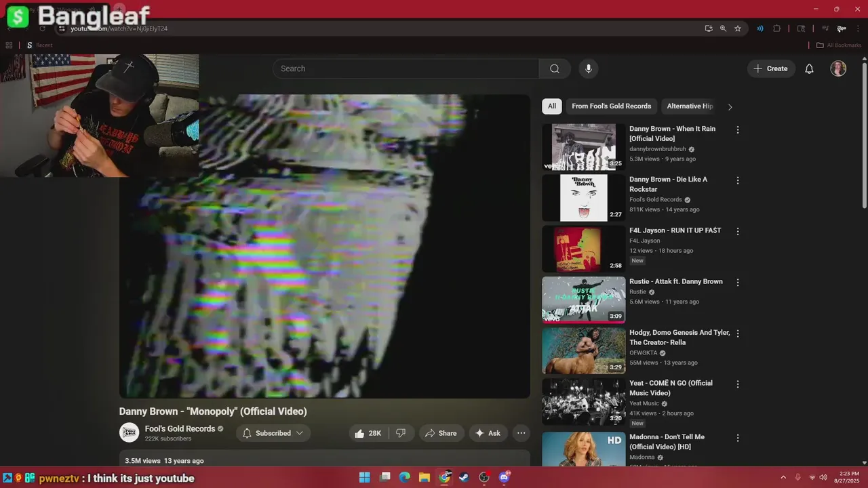The width and height of the screenshot is (868, 488).
Task: Open more actions under the video
Action: click(521, 433)
